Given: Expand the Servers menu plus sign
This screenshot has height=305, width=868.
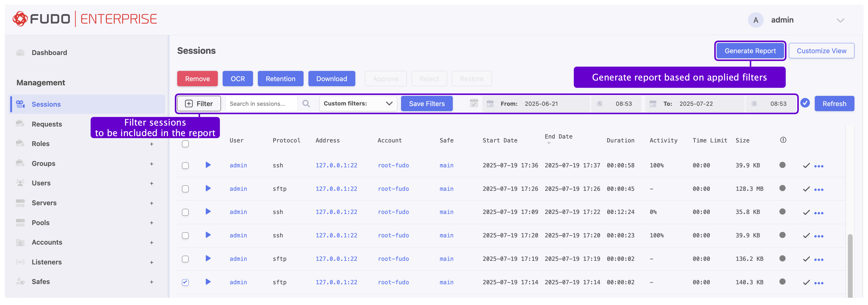Looking at the screenshot, I should tap(152, 203).
